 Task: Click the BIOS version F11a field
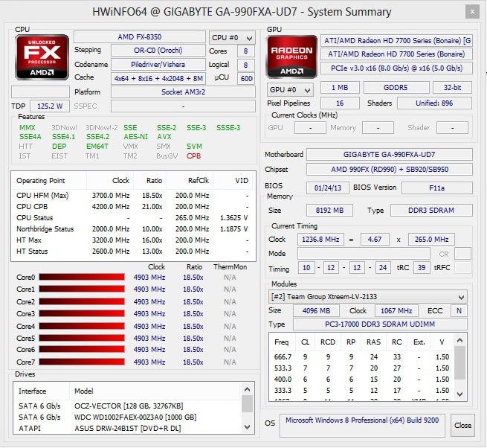[437, 188]
